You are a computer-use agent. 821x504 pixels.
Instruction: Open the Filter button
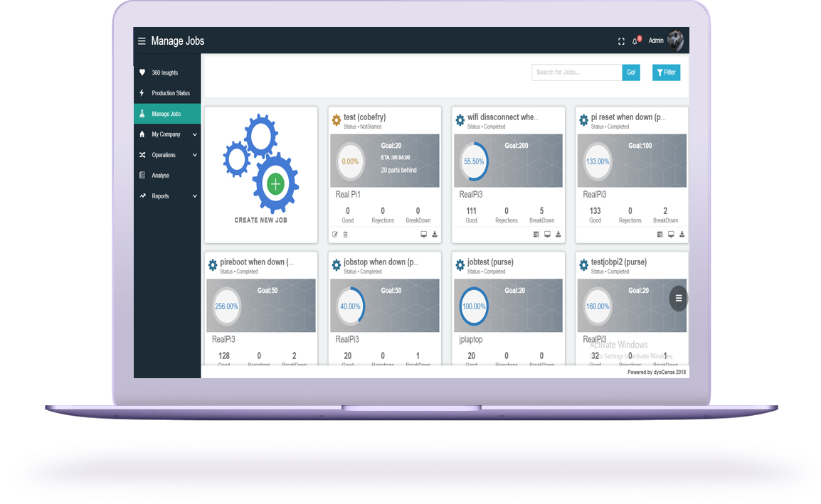click(x=666, y=73)
